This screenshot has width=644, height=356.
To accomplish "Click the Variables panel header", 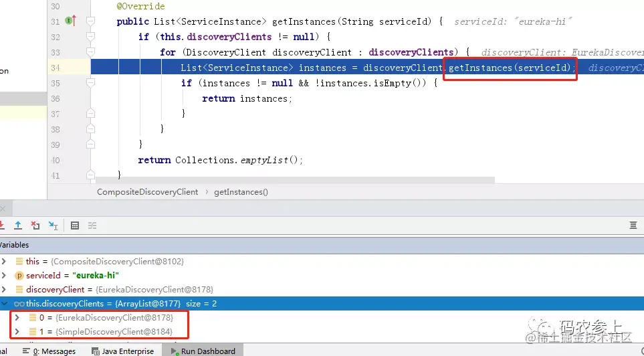I will coord(322,245).
